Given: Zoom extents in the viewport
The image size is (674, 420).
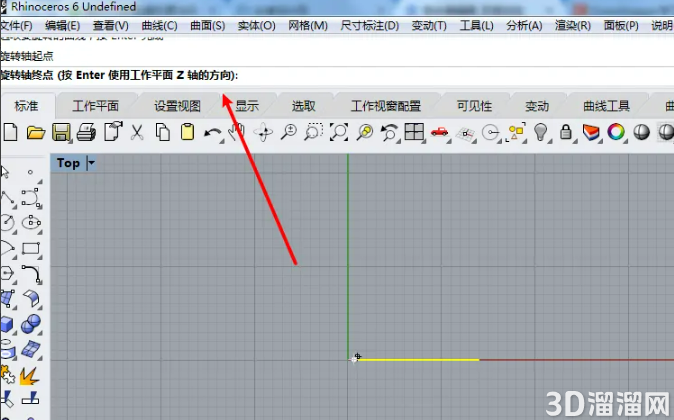Looking at the screenshot, I should [339, 132].
